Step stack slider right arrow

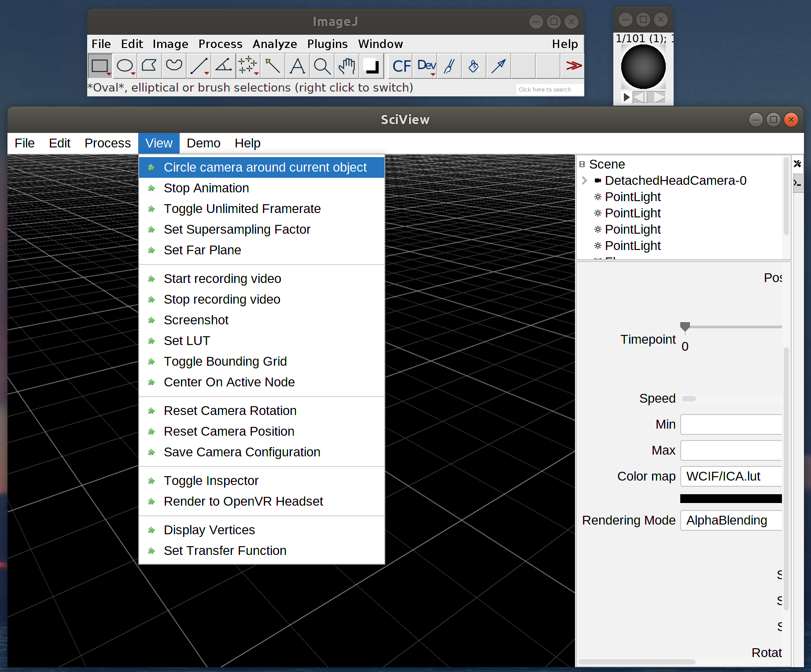pos(660,97)
